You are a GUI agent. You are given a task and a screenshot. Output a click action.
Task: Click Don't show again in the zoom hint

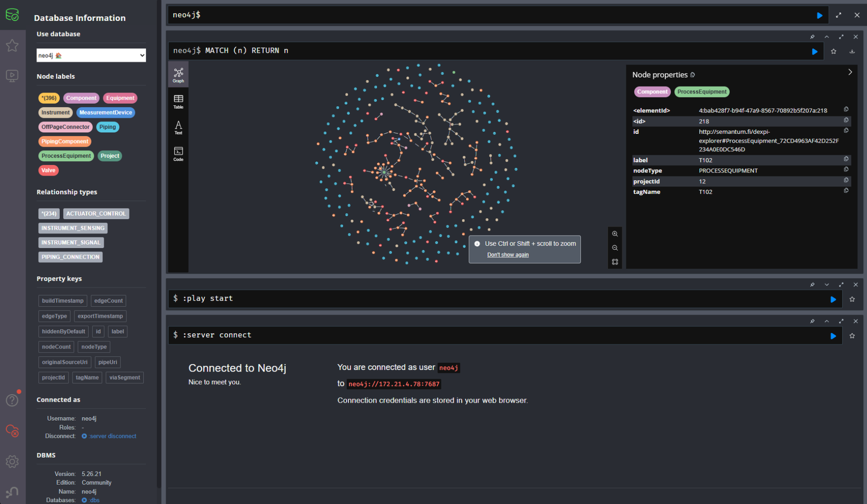coord(508,254)
